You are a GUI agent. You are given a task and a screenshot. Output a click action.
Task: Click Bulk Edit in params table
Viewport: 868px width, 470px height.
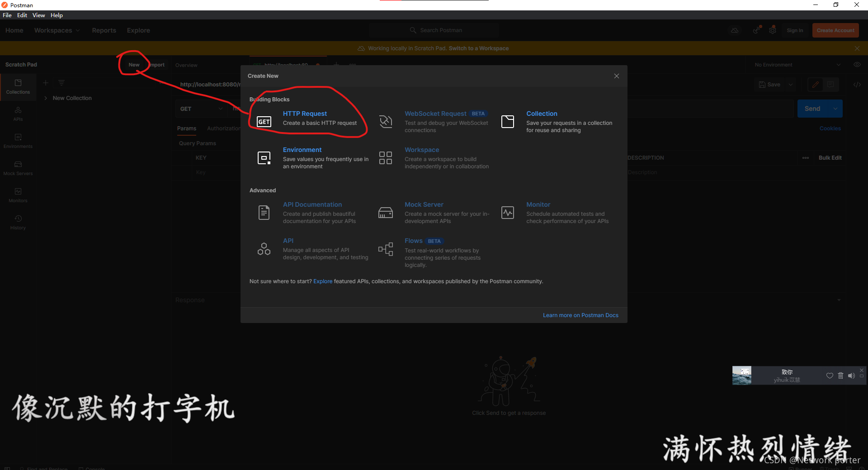830,158
